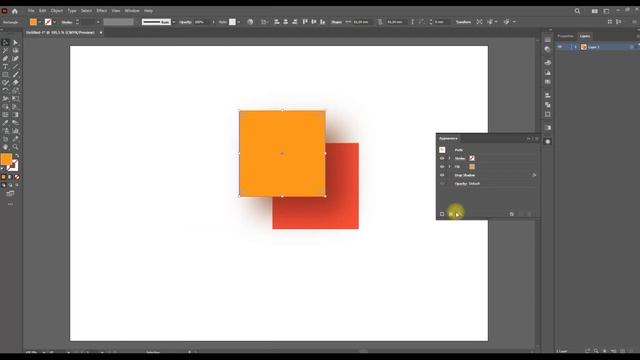Set the None icon below fill swatches
Screen dimensions: 640x360
coord(17,177)
